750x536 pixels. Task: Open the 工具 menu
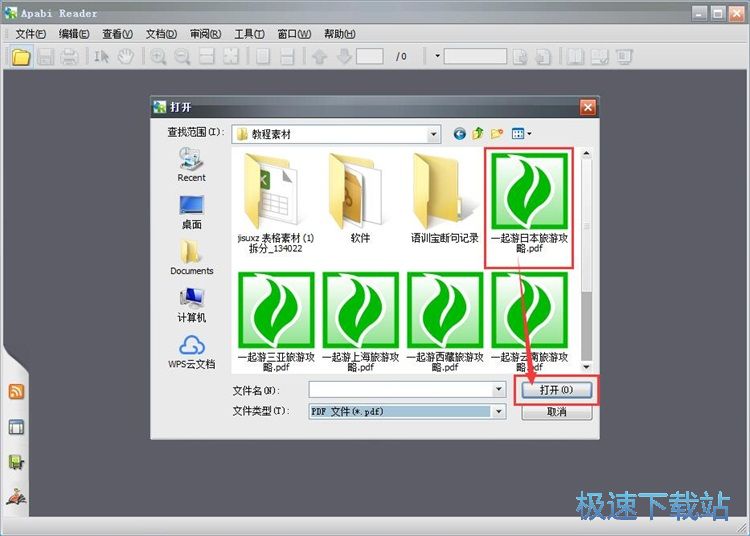249,34
